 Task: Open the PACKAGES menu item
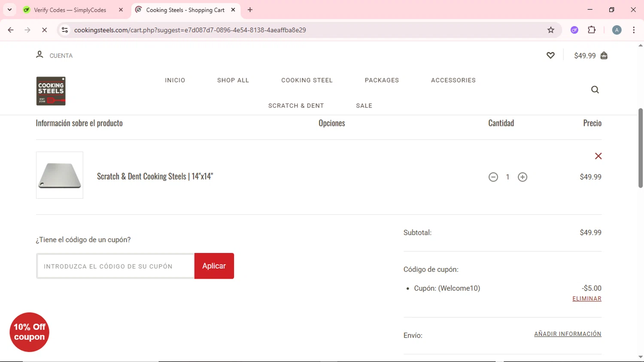click(382, 80)
